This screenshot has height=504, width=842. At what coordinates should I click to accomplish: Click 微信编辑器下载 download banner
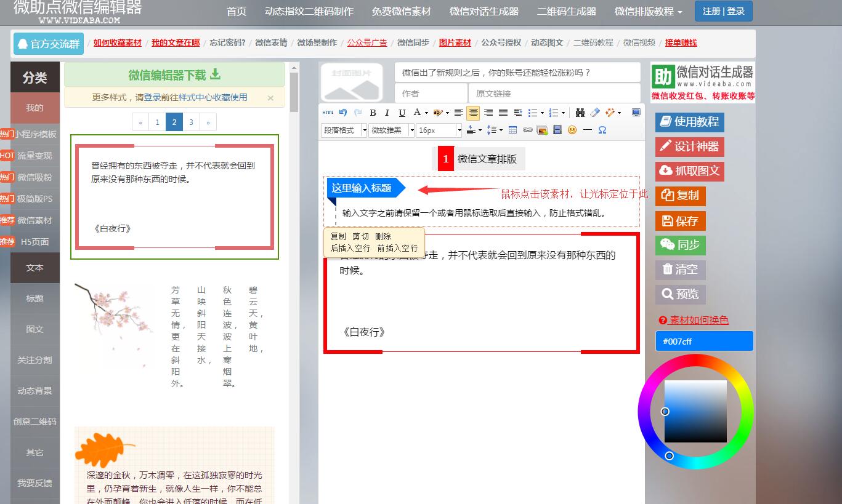(x=175, y=75)
